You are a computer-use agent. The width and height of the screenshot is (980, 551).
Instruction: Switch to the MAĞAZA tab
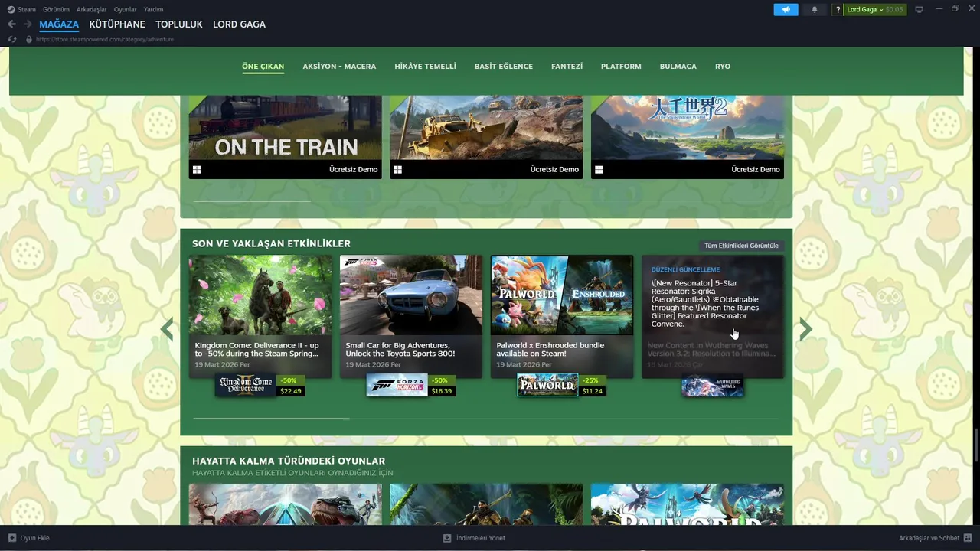(59, 24)
